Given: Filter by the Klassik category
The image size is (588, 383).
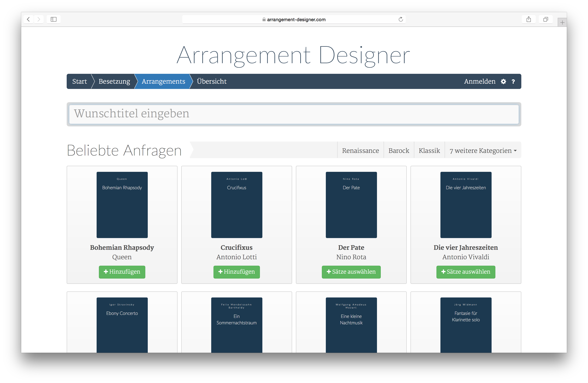Looking at the screenshot, I should pyautogui.click(x=429, y=151).
